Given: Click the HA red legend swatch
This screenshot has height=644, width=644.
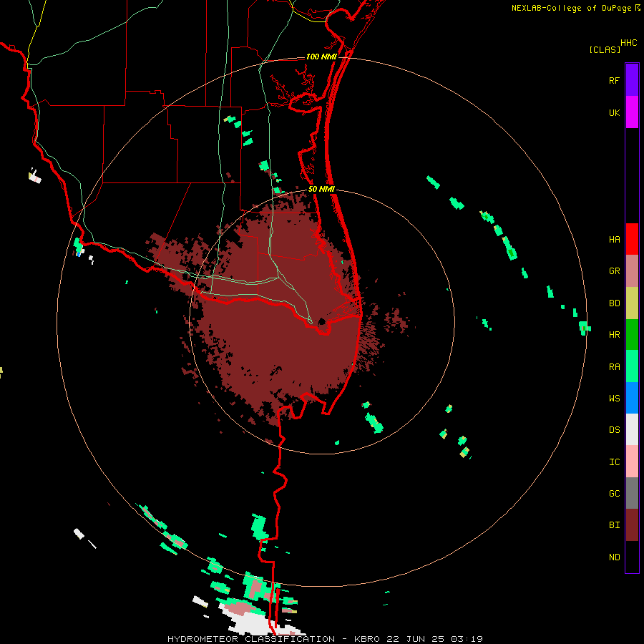Looking at the screenshot, I should pyautogui.click(x=632, y=239).
